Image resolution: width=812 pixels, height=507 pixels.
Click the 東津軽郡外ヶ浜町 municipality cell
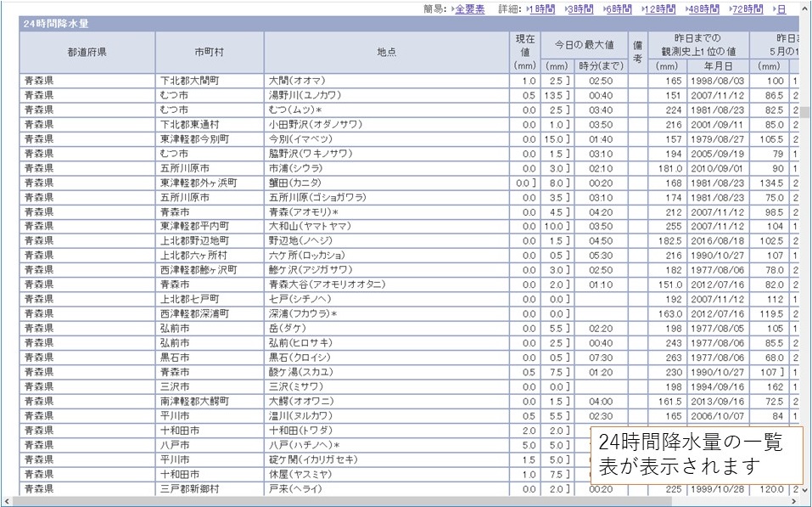click(210, 183)
